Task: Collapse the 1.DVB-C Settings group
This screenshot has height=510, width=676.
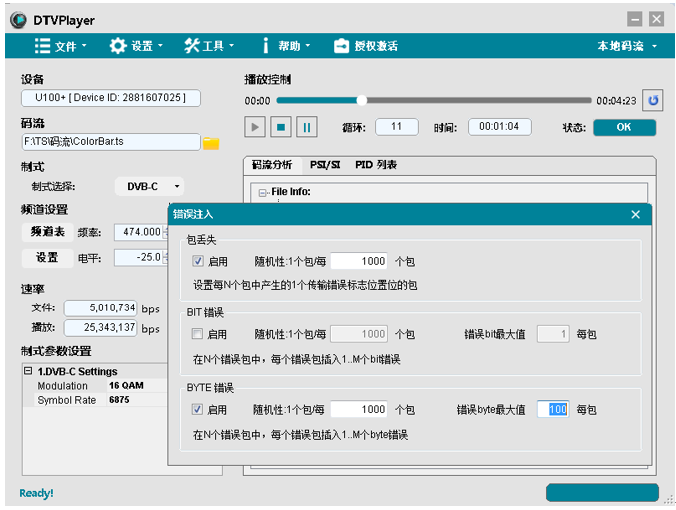Action: [28, 371]
